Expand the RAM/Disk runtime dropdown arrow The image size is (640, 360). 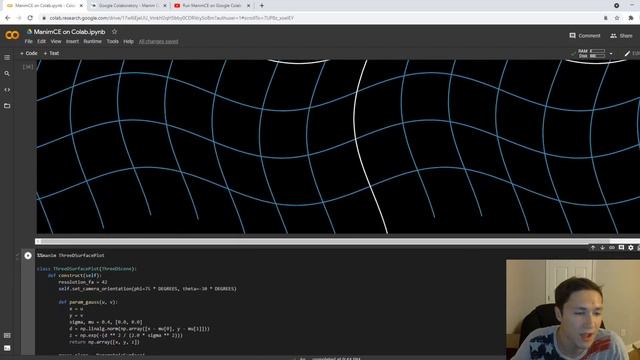611,53
